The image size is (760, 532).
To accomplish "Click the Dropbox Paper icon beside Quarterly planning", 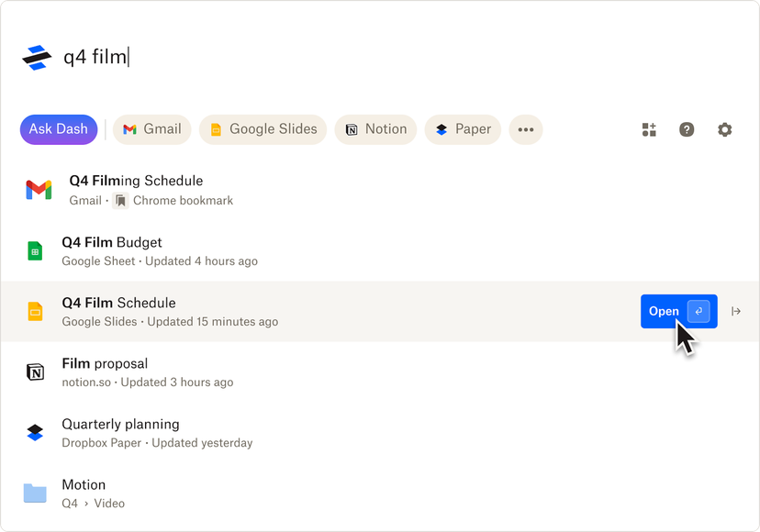I will 35,432.
